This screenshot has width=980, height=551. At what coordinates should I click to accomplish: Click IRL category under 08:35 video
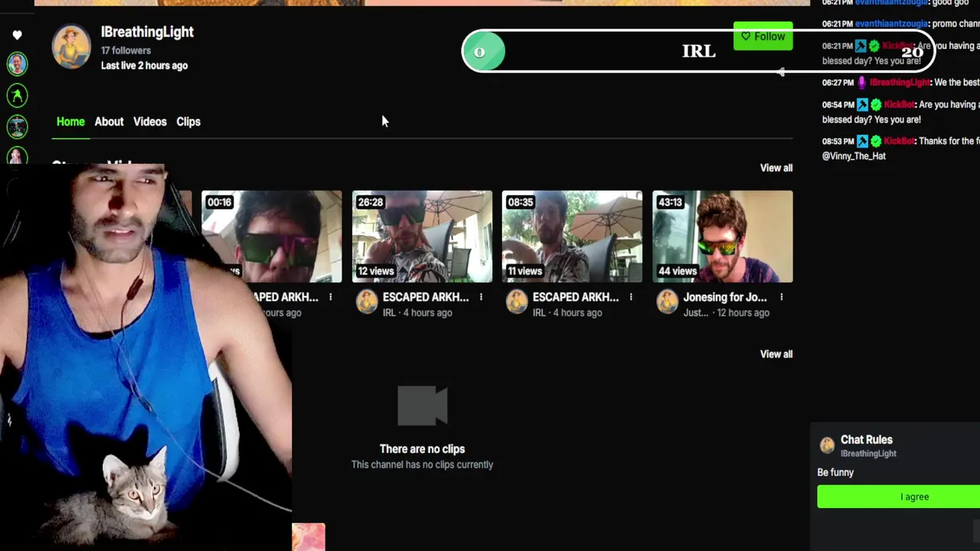click(x=539, y=313)
